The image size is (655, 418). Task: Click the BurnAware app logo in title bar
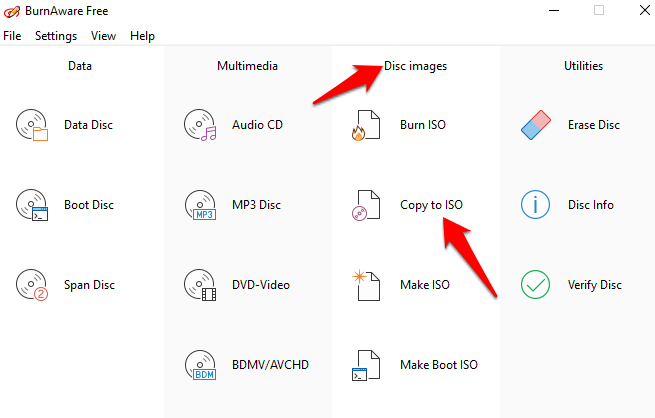[11, 11]
